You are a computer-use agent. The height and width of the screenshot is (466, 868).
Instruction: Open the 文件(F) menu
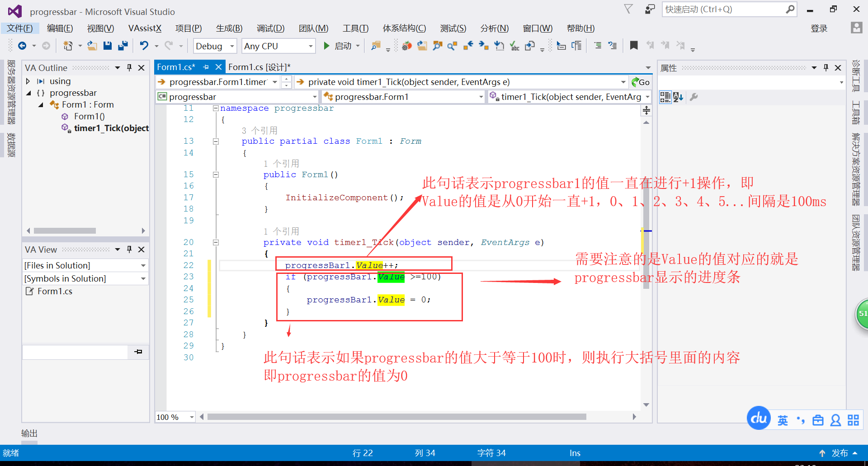(x=19, y=28)
